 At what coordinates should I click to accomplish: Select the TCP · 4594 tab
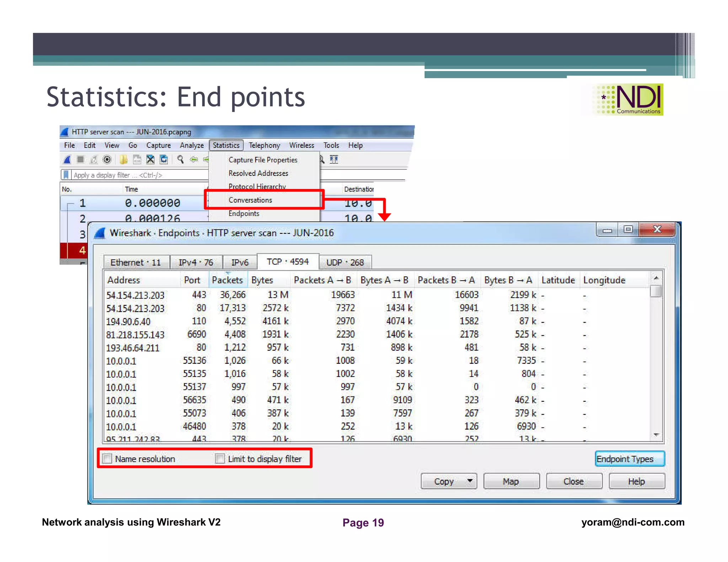pyautogui.click(x=288, y=262)
